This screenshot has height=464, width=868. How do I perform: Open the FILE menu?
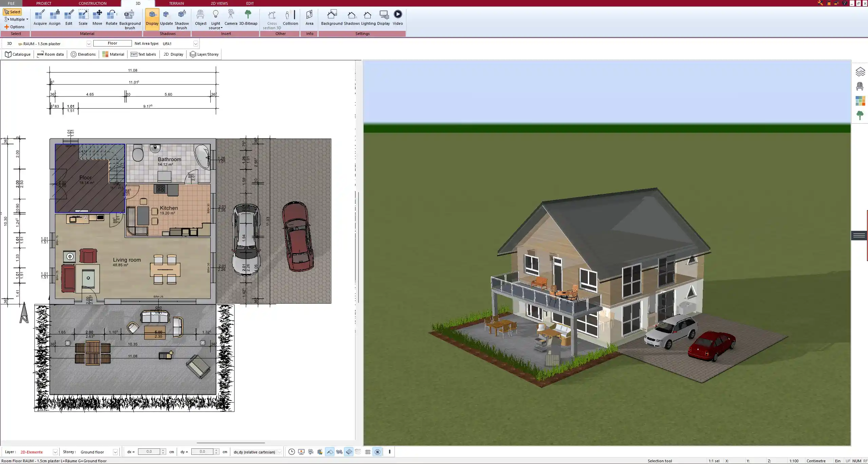pyautogui.click(x=11, y=3)
